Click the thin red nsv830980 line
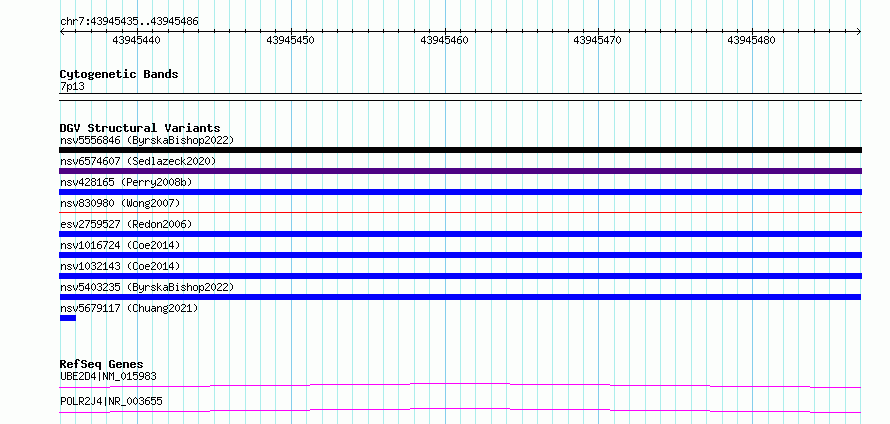The height and width of the screenshot is (424, 890). [460, 213]
